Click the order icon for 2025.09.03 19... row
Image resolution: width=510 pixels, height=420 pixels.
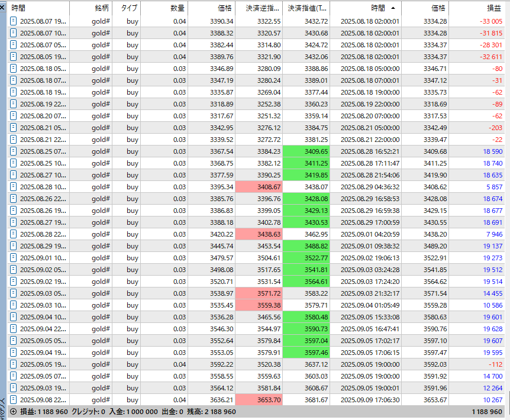[14, 388]
